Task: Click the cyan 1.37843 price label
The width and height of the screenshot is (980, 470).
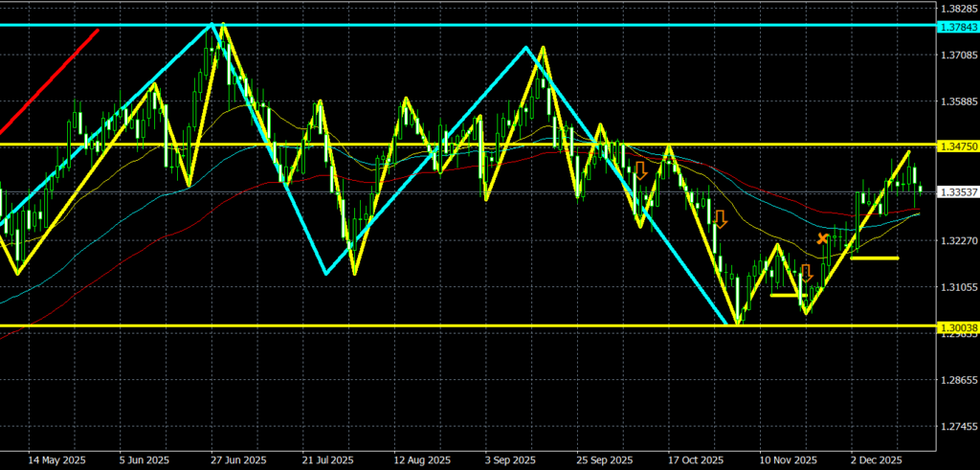Action: click(958, 26)
